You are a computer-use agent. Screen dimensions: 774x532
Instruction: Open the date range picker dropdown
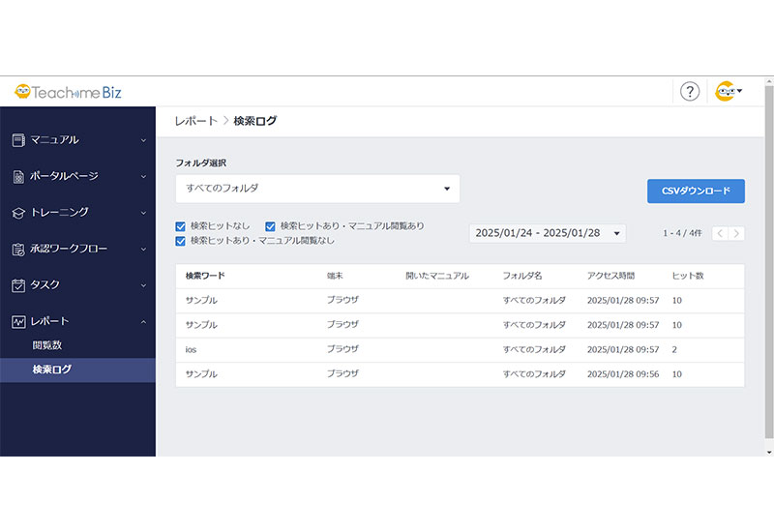pos(547,233)
